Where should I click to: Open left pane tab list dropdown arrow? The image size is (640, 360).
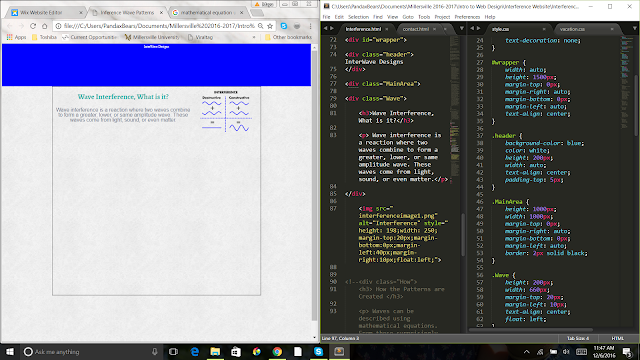[x=462, y=29]
